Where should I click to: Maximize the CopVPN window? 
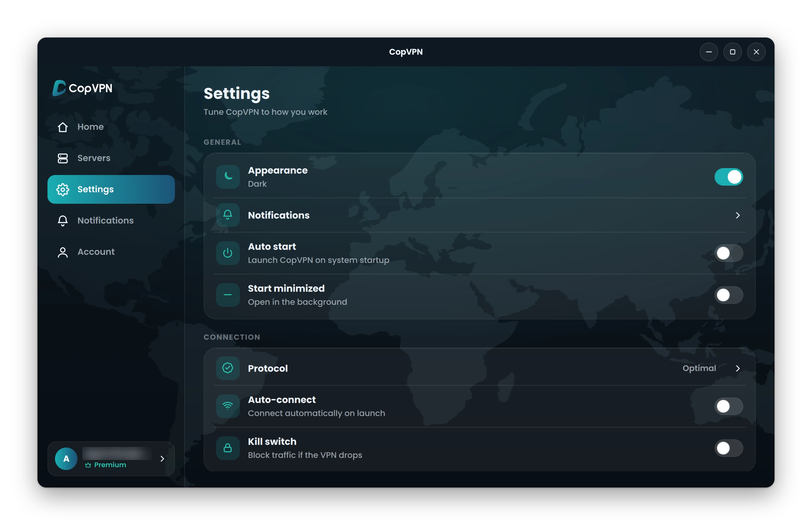(x=732, y=52)
